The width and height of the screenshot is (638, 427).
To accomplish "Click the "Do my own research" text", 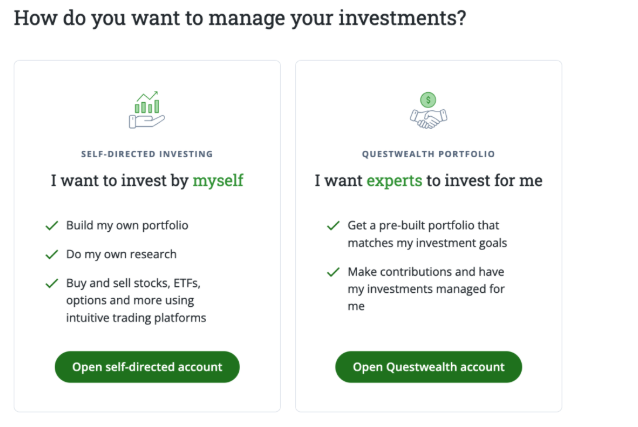I will [121, 254].
